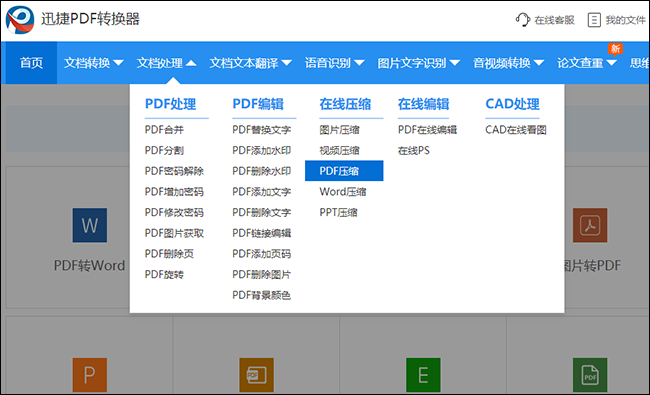Choose PDF背景颜色 from the menu
This screenshot has height=395, width=650.
pyautogui.click(x=262, y=295)
